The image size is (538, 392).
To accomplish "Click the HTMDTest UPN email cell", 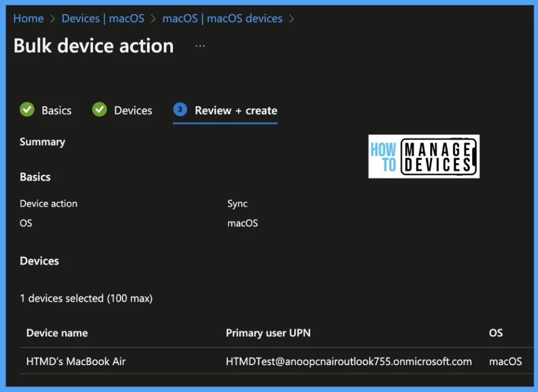I will click(x=349, y=361).
